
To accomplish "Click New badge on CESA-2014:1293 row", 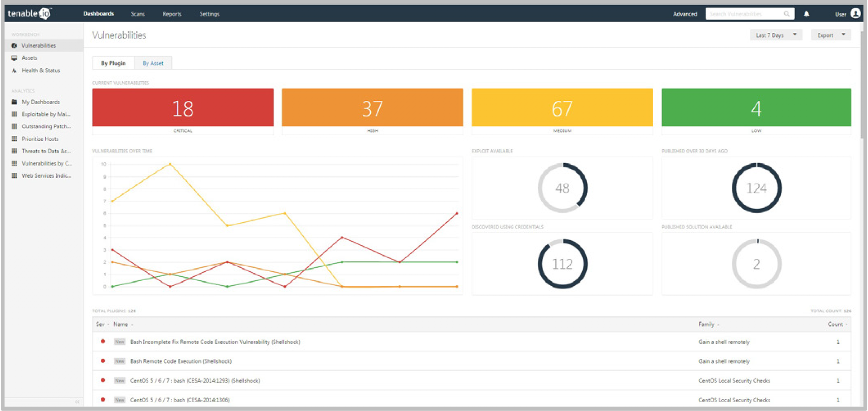I will 120,380.
